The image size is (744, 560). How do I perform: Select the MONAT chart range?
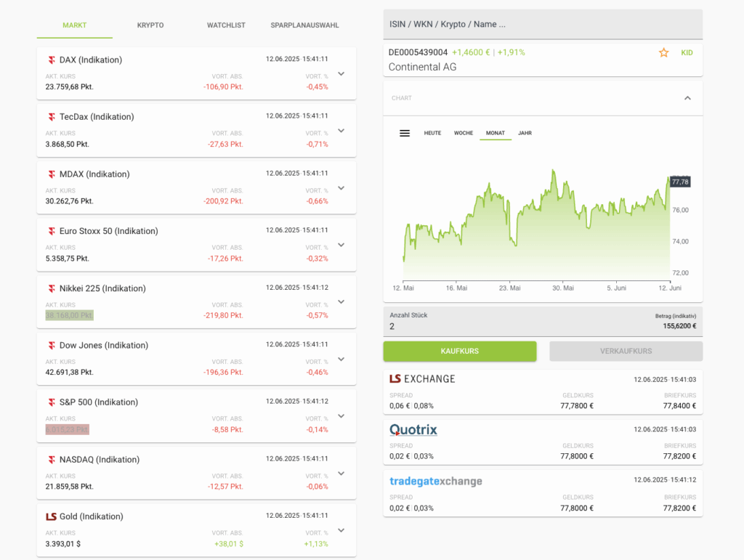[x=496, y=133]
